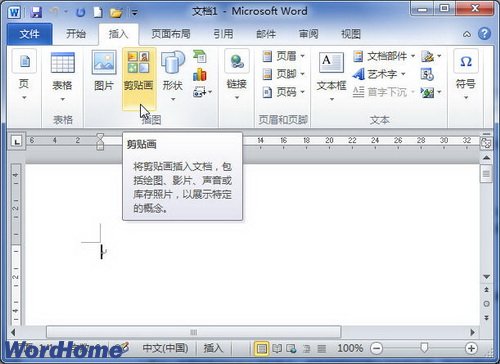Click the indent marker on horizontal ruler
Image resolution: width=500 pixels, height=364 pixels.
click(x=100, y=142)
